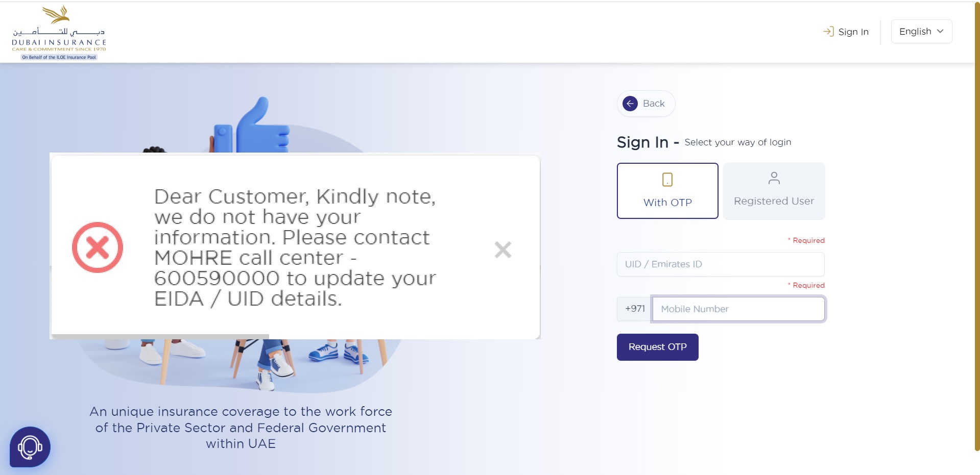
Task: Click into the Mobile Number field
Action: pos(738,309)
